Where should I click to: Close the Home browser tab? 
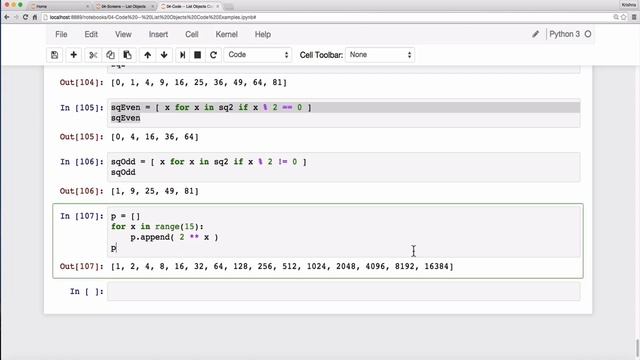click(x=87, y=7)
